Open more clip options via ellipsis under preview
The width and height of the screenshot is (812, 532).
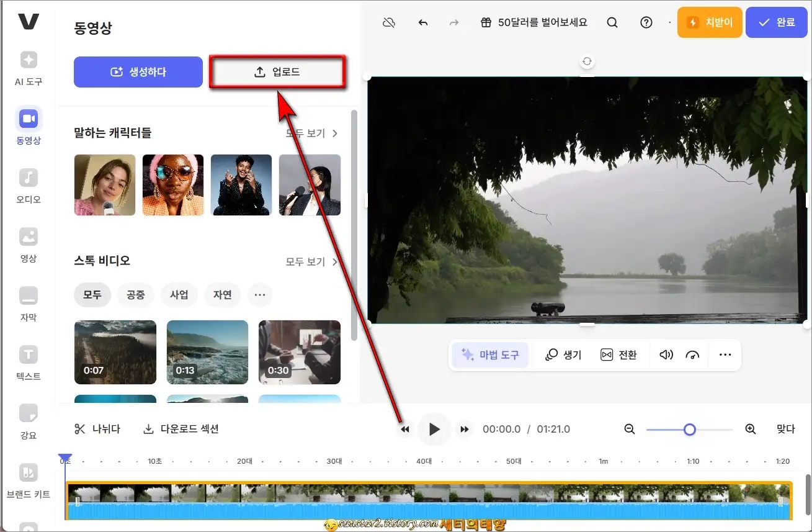725,354
